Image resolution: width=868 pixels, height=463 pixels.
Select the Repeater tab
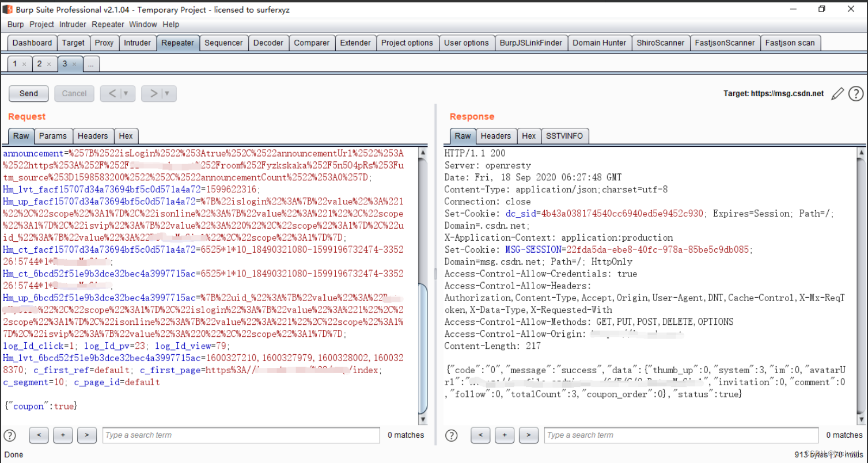(177, 43)
